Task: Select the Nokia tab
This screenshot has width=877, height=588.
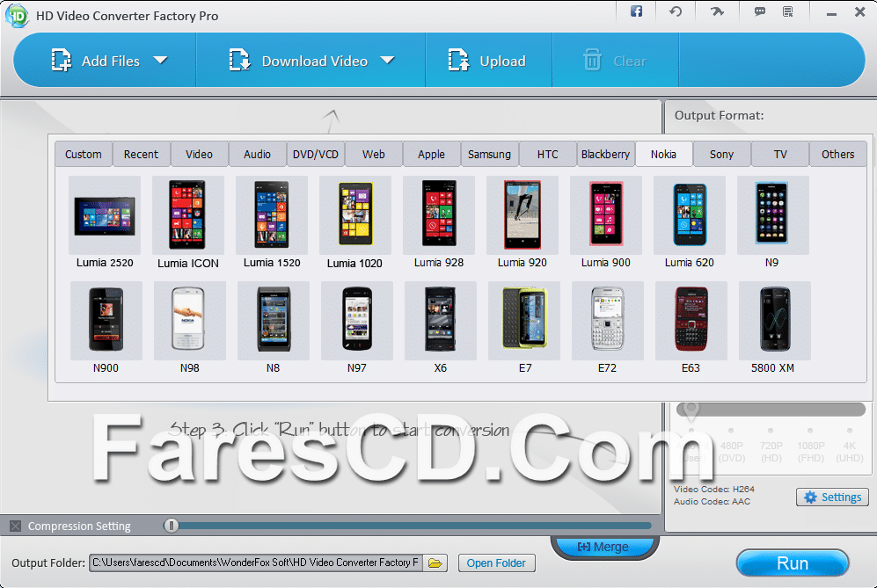Action: 664,155
